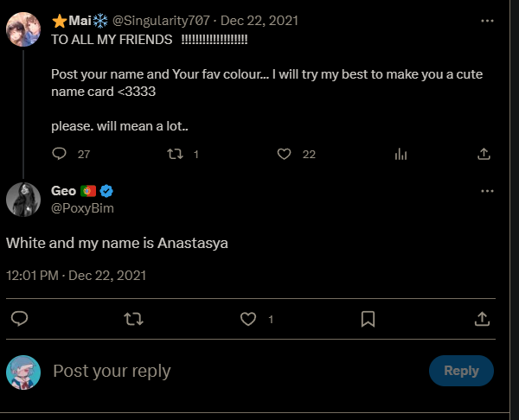519x420 pixels.
Task: Comment on Geo's reply
Action: (20, 319)
